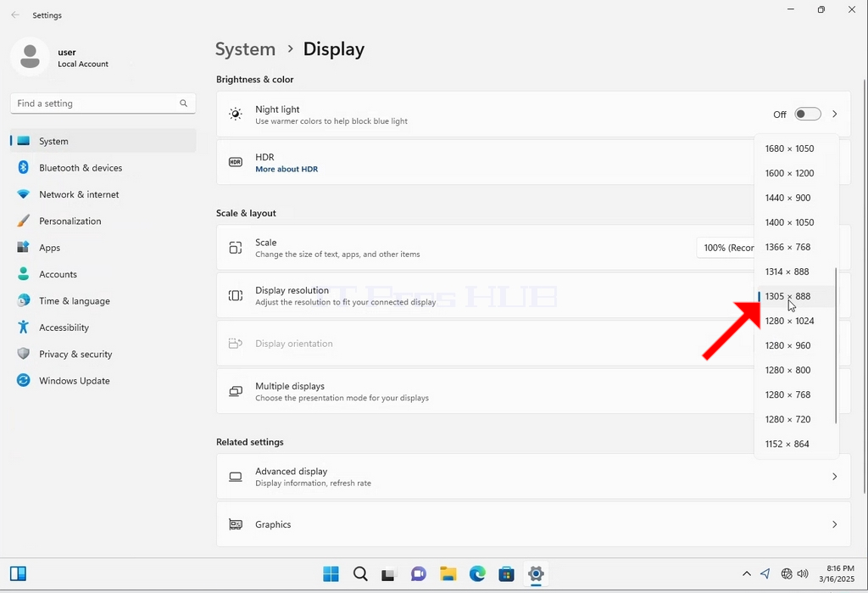The height and width of the screenshot is (593, 868).
Task: Click the network globe tray icon
Action: pos(786,573)
